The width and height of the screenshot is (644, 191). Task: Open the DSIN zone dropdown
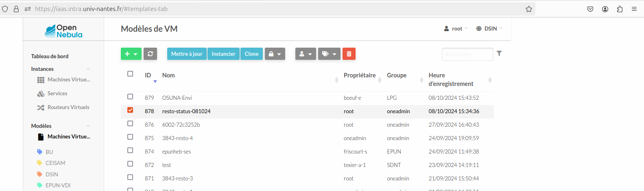pos(489,29)
